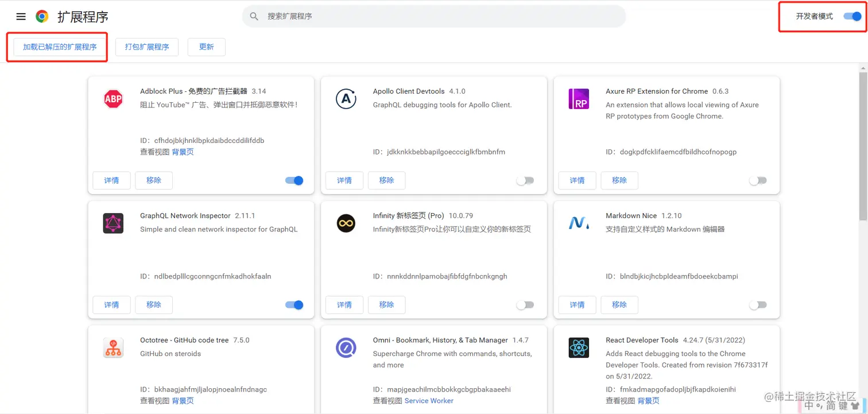Image resolution: width=868 pixels, height=414 pixels.
Task: Click 打包扩展程序 button
Action: tap(147, 47)
